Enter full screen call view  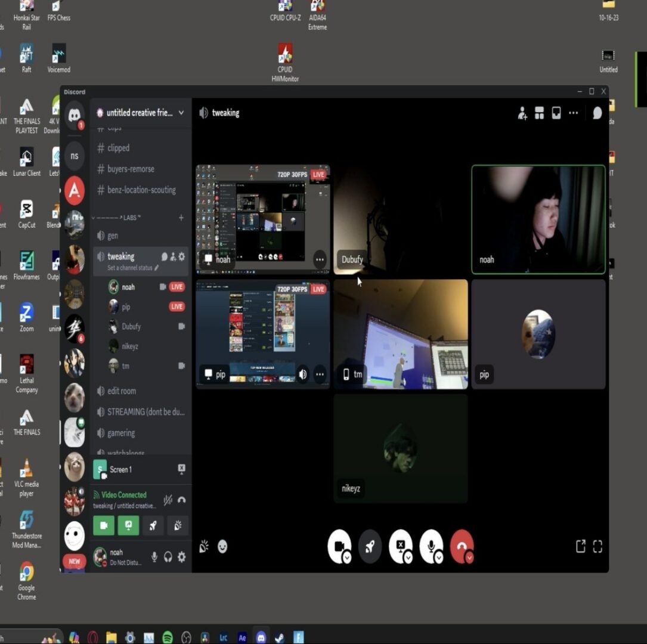pyautogui.click(x=598, y=546)
